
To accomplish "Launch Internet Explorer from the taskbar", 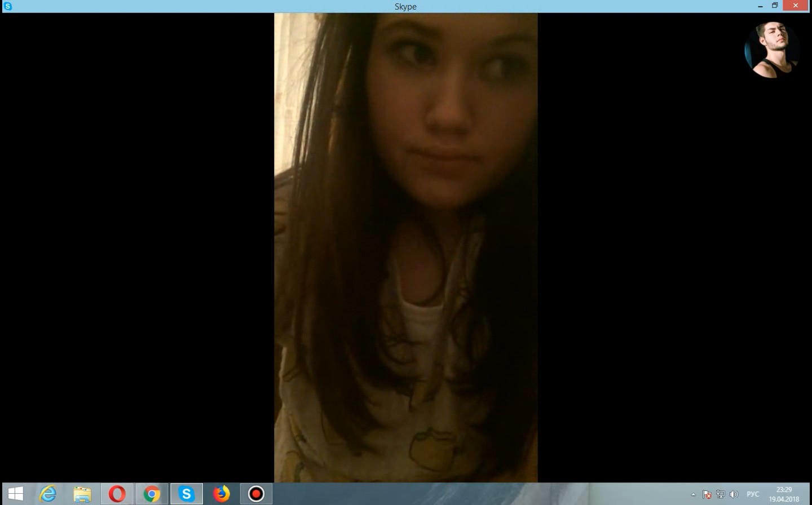I will coord(48,494).
